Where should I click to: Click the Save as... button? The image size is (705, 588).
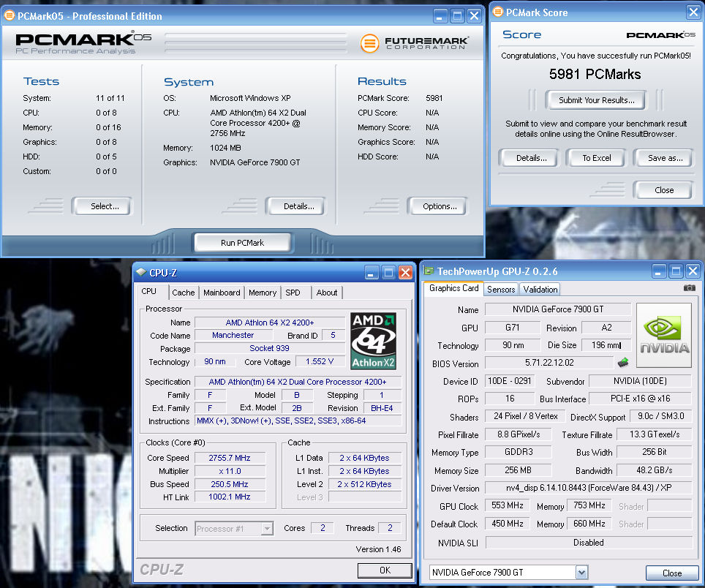click(x=665, y=158)
